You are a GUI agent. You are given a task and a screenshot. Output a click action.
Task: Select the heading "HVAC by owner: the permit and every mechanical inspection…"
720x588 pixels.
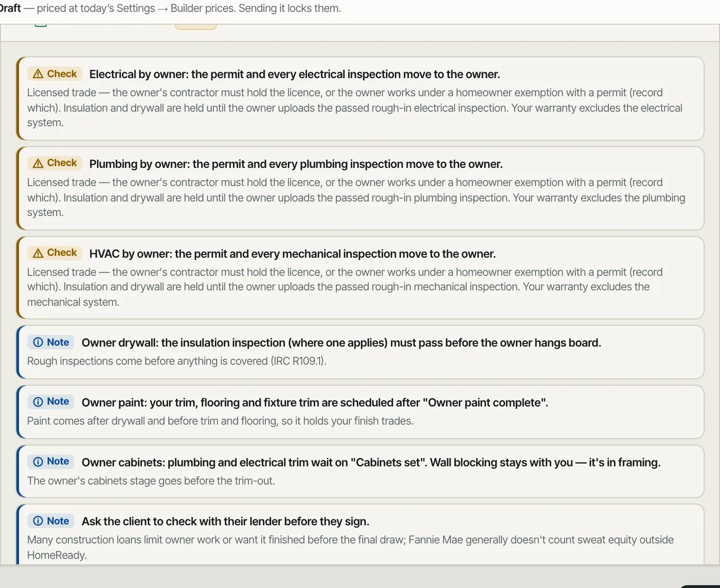(x=293, y=254)
